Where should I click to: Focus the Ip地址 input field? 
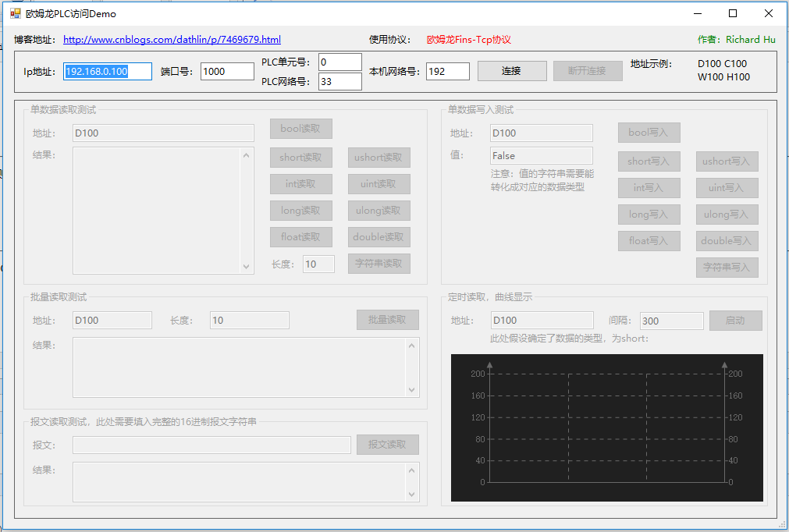click(x=108, y=72)
